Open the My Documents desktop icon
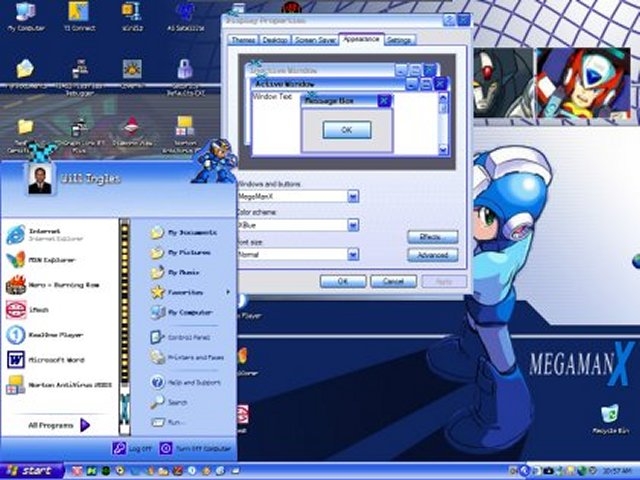 [x=25, y=73]
